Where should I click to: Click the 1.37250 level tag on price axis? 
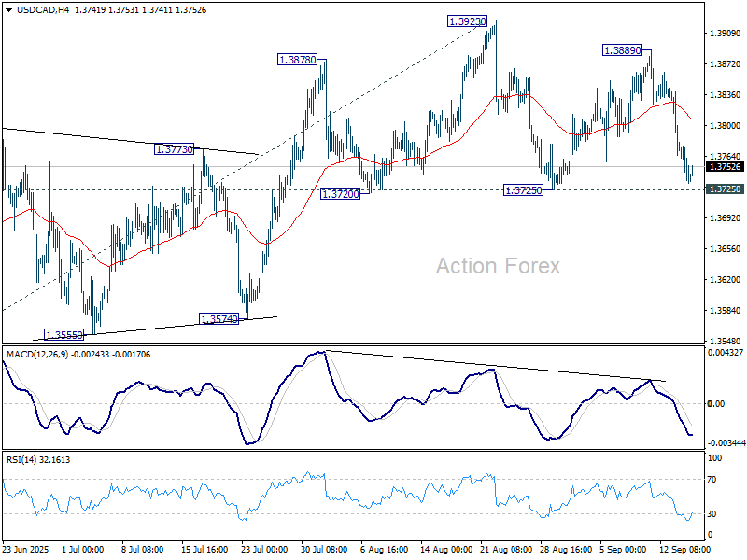point(725,189)
